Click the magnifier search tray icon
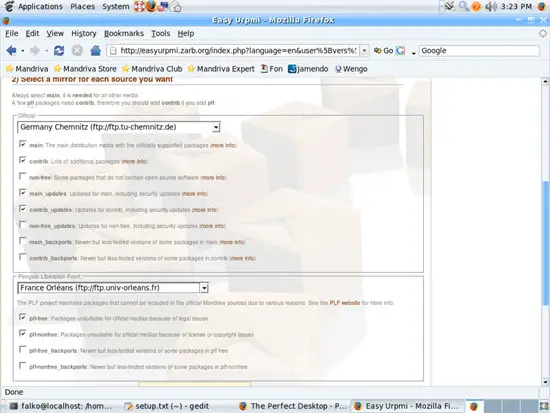This screenshot has width=550, height=413. (464, 6)
